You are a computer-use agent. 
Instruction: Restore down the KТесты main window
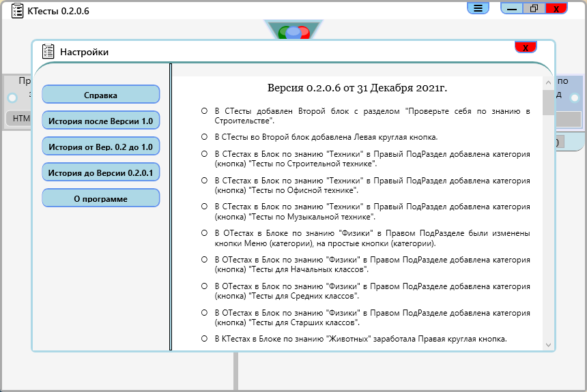(x=534, y=8)
